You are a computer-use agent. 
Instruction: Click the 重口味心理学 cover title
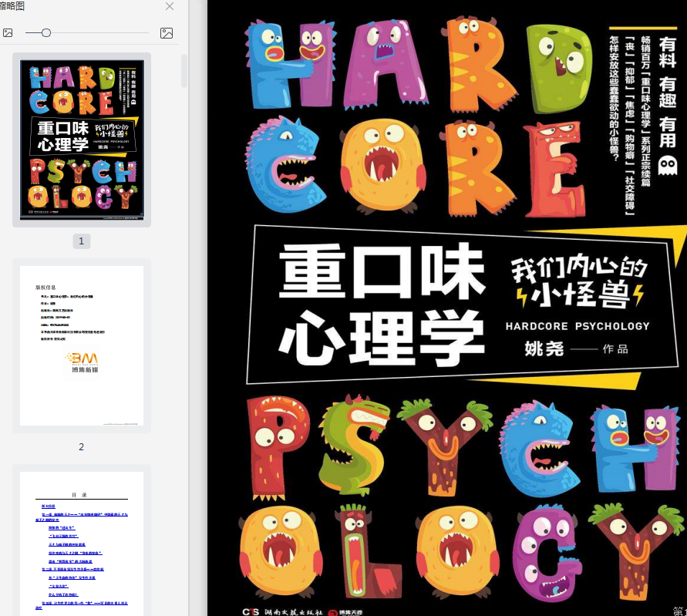click(x=382, y=304)
